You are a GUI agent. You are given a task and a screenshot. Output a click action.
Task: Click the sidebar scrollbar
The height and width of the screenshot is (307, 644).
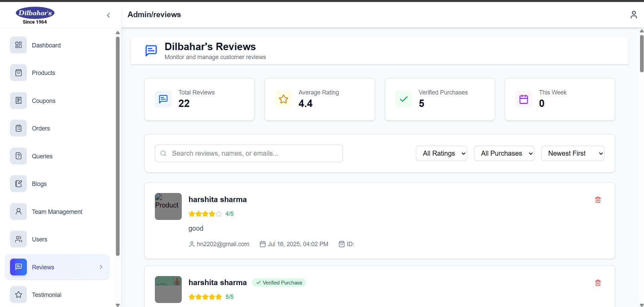pos(118,146)
